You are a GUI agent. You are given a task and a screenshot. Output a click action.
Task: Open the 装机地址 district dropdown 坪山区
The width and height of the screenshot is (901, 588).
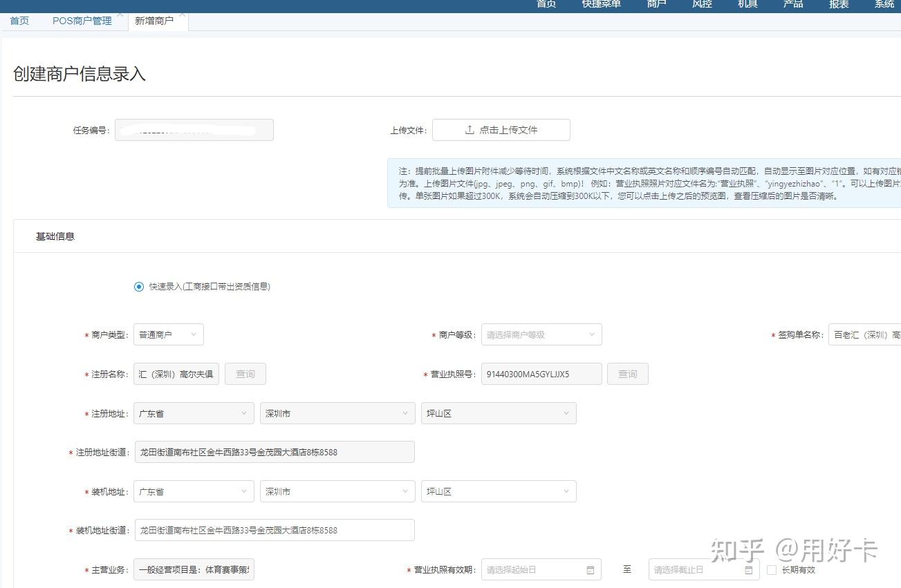(499, 491)
